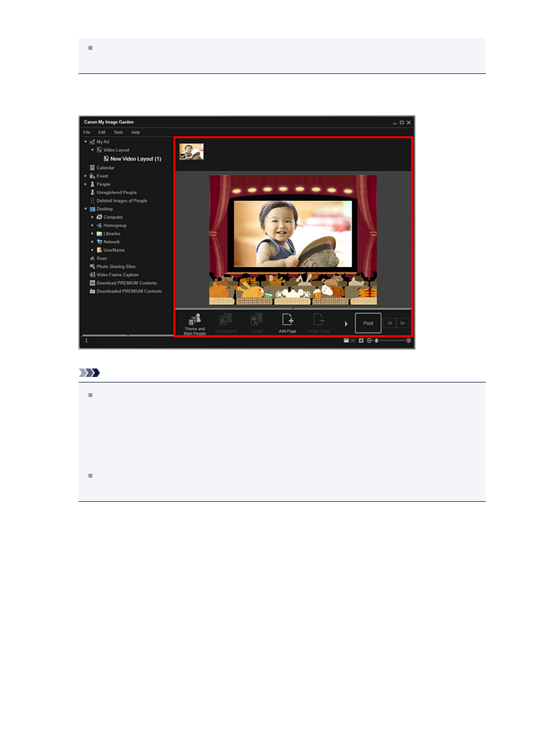Open Theme and Main People settings
Screen dimensions: 534x756
(194, 324)
